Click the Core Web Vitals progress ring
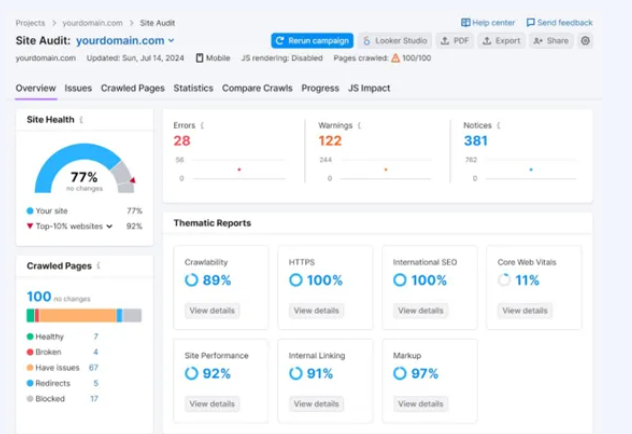The height and width of the screenshot is (434, 632). 504,280
